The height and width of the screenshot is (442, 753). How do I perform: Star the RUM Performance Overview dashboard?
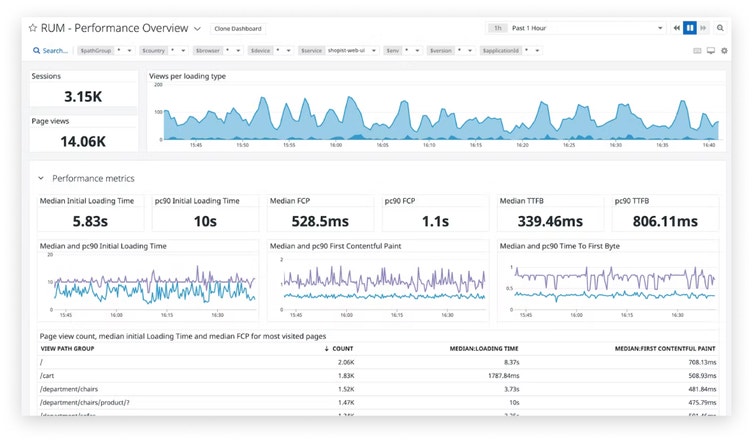tap(32, 29)
